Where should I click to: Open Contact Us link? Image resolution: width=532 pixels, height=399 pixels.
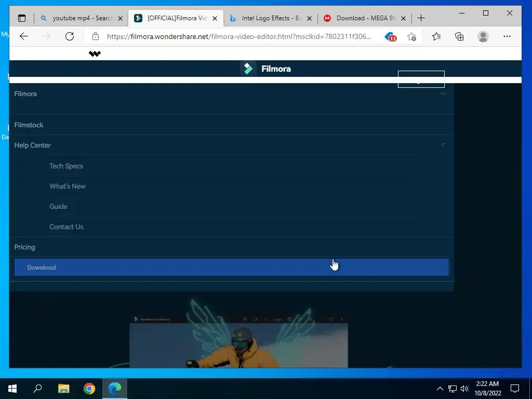click(x=66, y=227)
